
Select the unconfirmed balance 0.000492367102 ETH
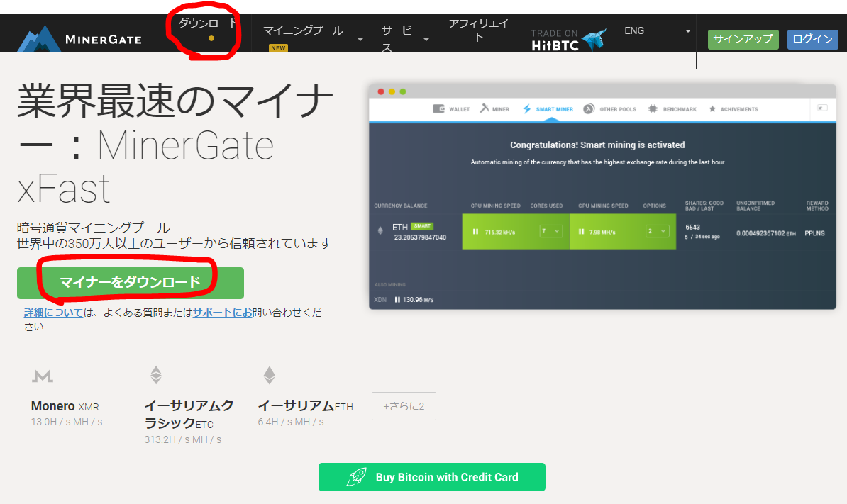coord(766,233)
